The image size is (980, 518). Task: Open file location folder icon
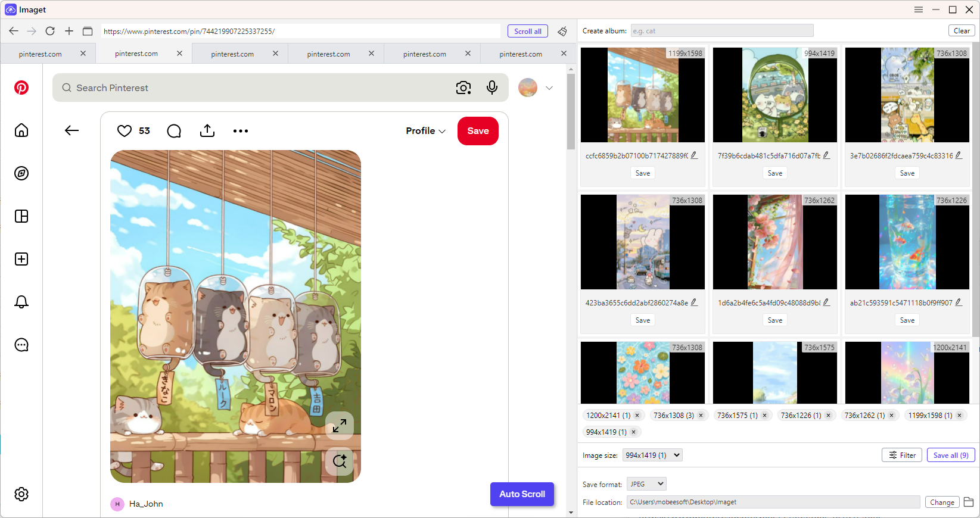(969, 502)
